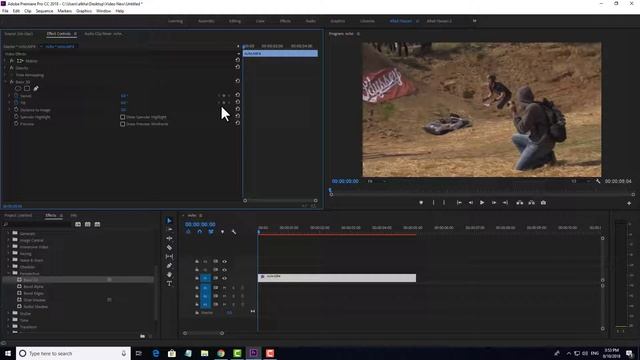
Task: Select the Track Select Forward tool
Action: coord(169,229)
